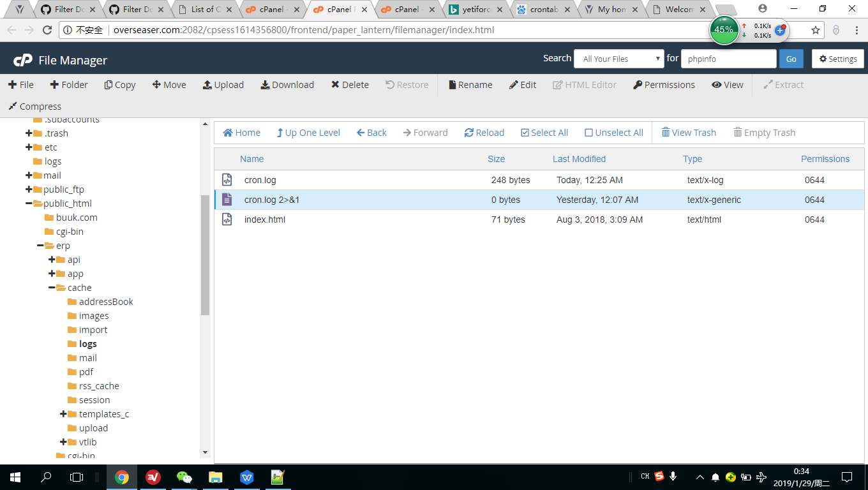Click the View toolbar button
This screenshot has height=490, width=868.
pyautogui.click(x=728, y=85)
